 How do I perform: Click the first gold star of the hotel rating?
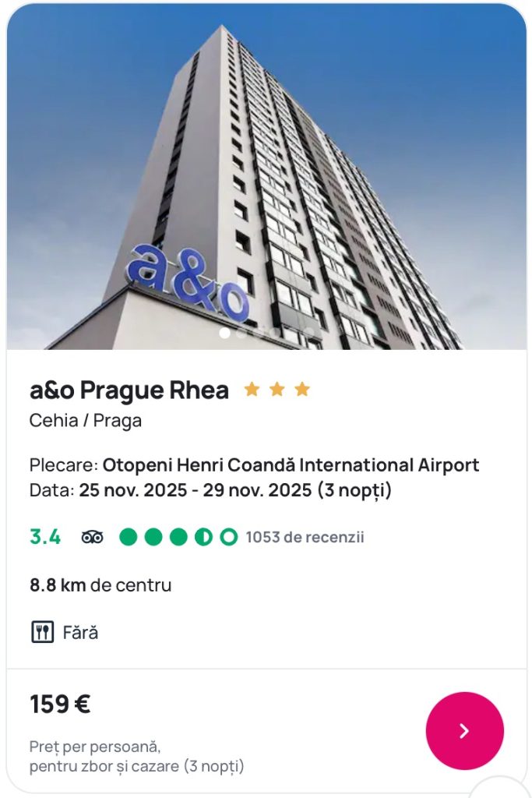[252, 390]
